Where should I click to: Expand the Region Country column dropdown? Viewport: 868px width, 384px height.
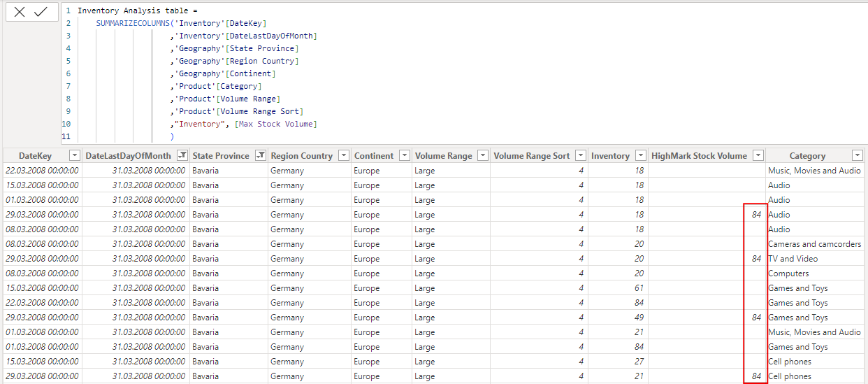pyautogui.click(x=343, y=155)
